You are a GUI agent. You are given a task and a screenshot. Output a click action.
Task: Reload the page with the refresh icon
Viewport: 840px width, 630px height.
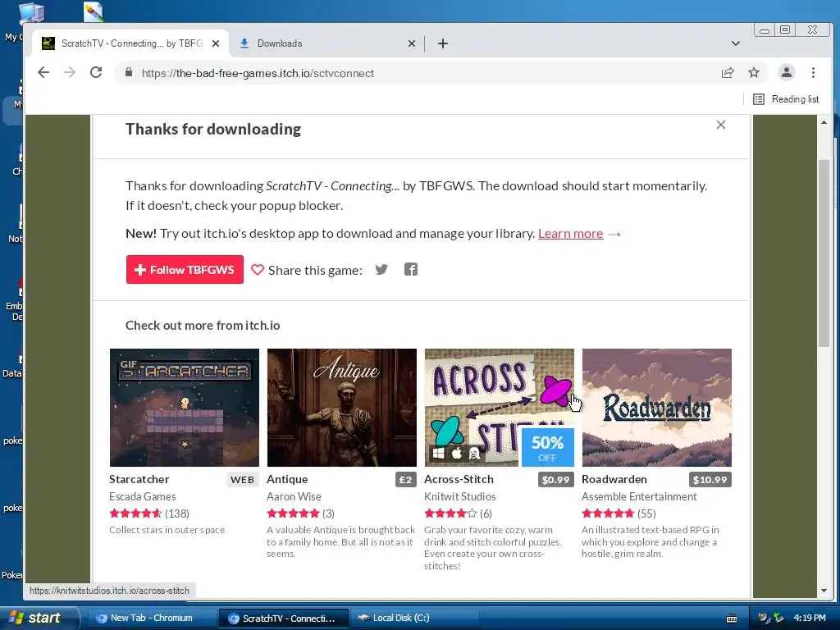(x=96, y=72)
